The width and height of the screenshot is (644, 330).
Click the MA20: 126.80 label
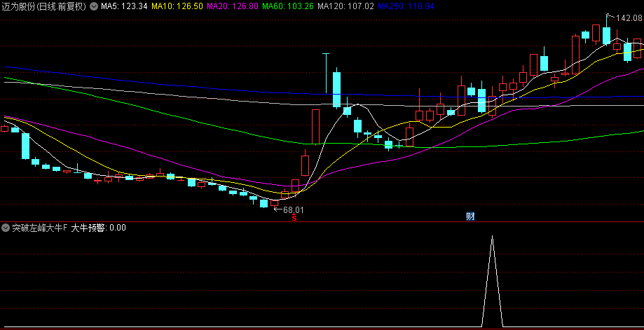[233, 6]
